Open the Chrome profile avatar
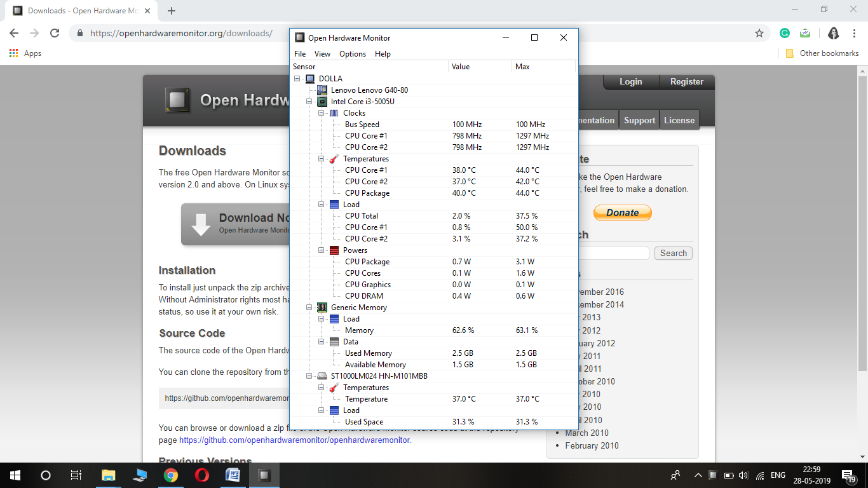Viewport: 868px width, 488px height. point(834,33)
